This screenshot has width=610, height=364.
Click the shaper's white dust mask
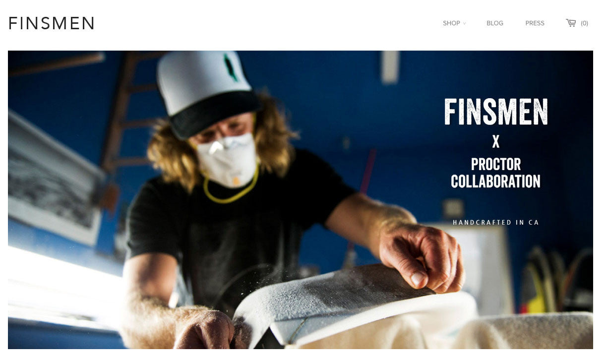pyautogui.click(x=226, y=160)
